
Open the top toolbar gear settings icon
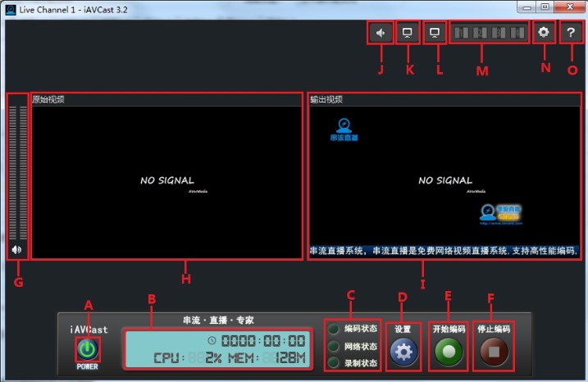544,33
